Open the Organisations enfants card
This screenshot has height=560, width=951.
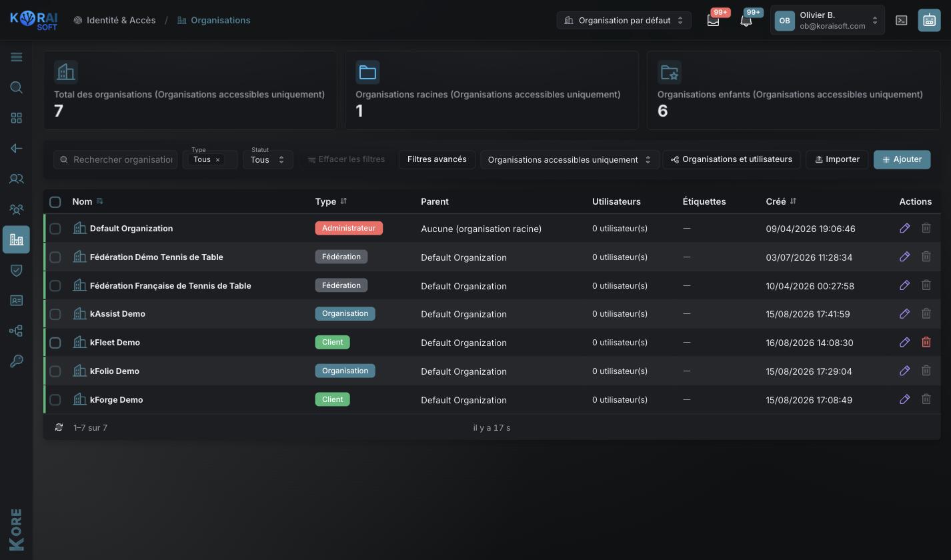[794, 90]
